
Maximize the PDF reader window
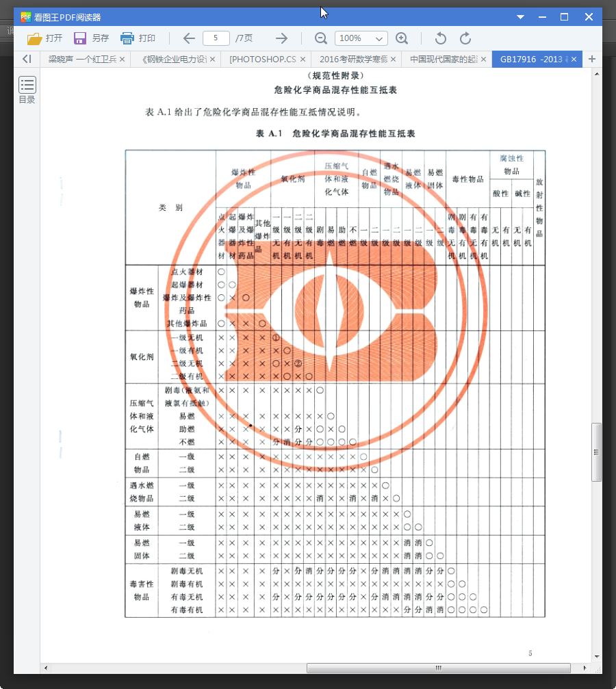pyautogui.click(x=565, y=17)
